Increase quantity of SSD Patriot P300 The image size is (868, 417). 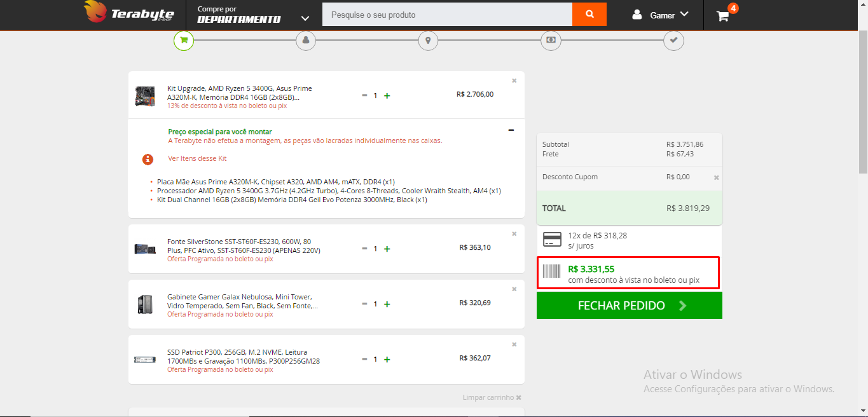coord(387,359)
